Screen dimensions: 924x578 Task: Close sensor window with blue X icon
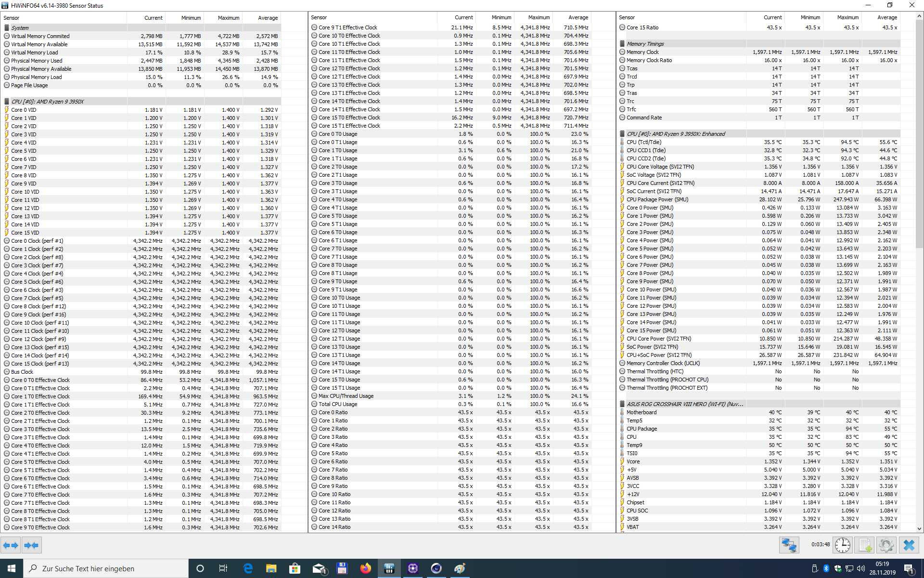(909, 545)
